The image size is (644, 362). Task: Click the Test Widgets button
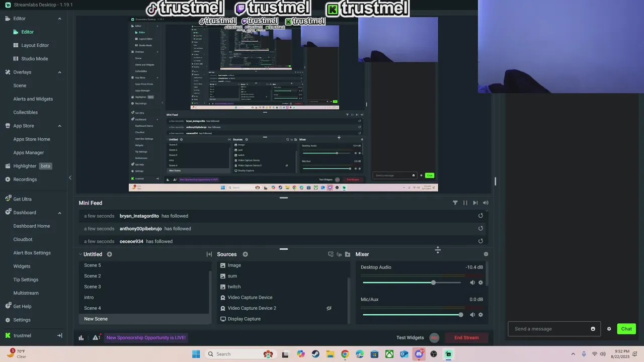(410, 338)
